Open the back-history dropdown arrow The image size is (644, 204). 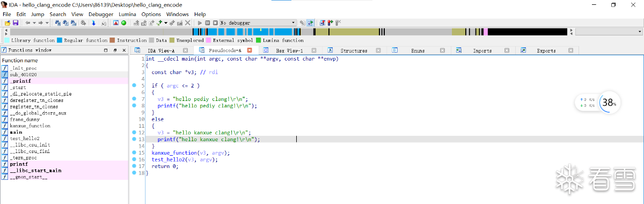click(34, 23)
